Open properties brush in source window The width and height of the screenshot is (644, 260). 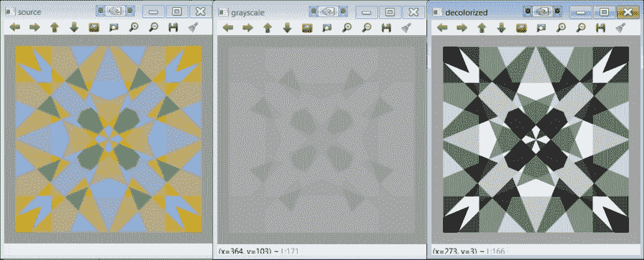[x=192, y=27]
